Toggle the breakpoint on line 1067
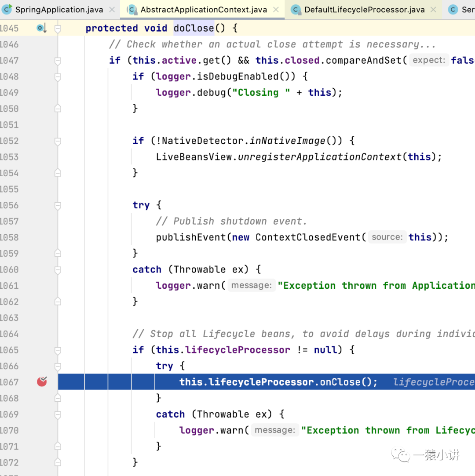The width and height of the screenshot is (475, 476). 42,382
